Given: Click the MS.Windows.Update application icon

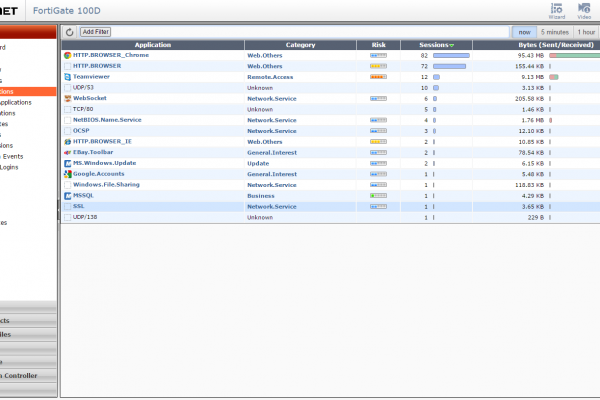Looking at the screenshot, I should [68, 163].
